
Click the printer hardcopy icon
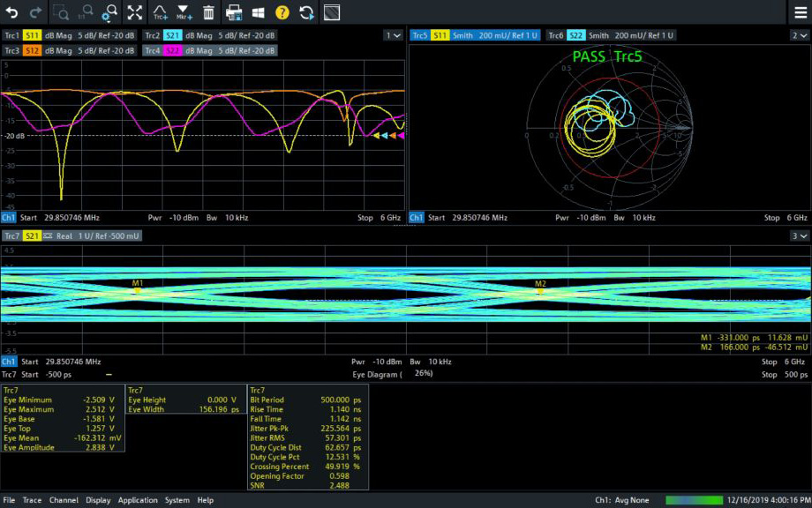coord(234,12)
